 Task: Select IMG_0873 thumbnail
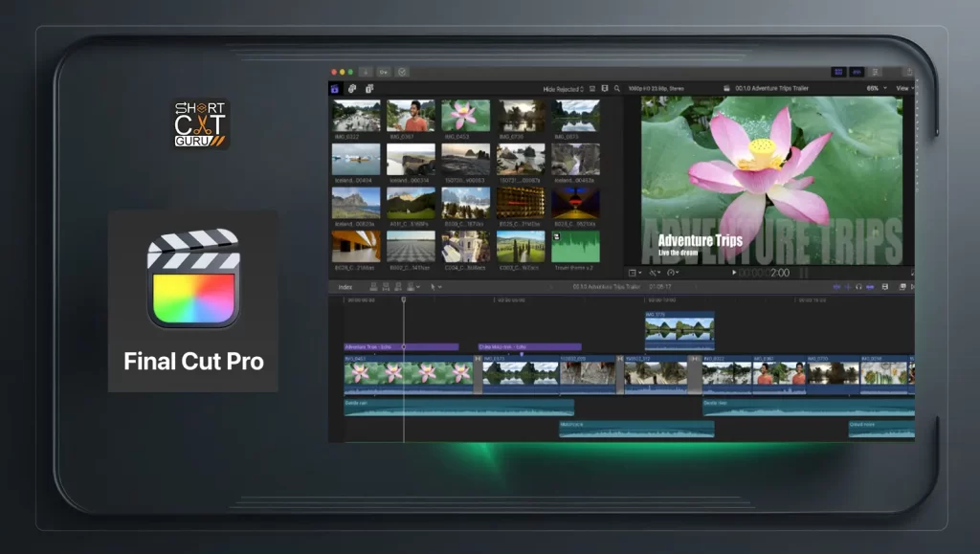pyautogui.click(x=575, y=116)
